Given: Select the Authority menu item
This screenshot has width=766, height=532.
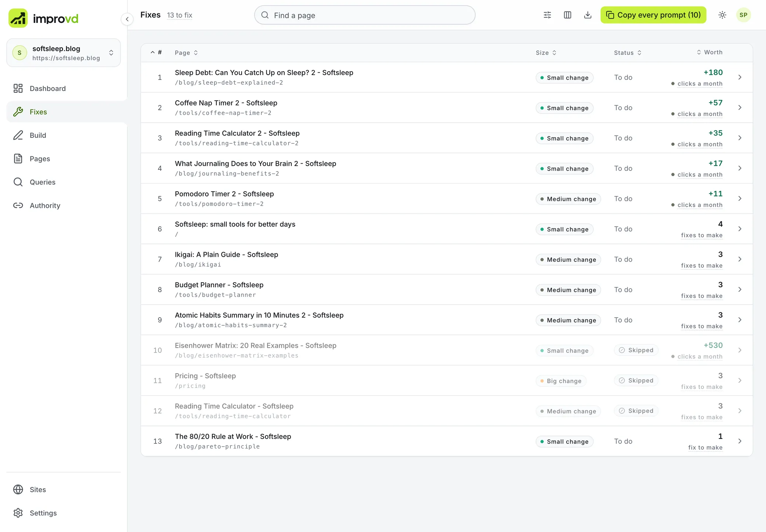Looking at the screenshot, I should [67, 206].
